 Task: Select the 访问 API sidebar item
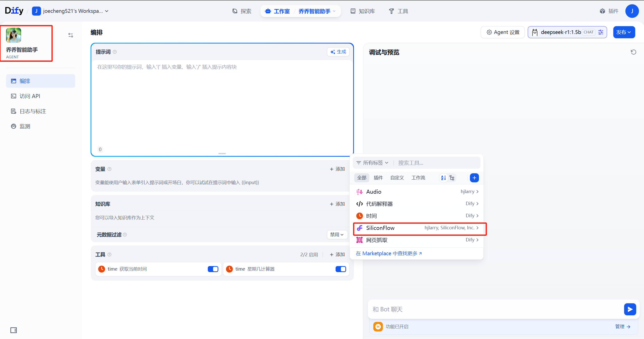41,96
